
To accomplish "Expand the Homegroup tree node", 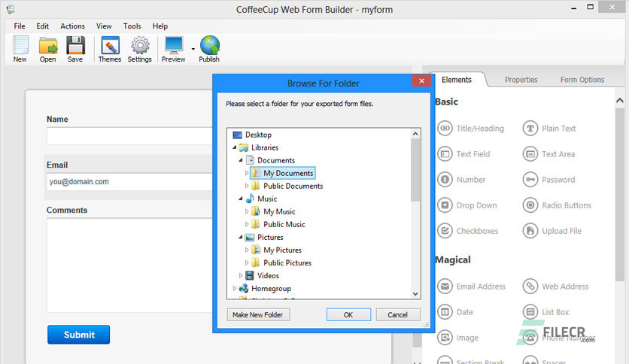I will pyautogui.click(x=235, y=288).
